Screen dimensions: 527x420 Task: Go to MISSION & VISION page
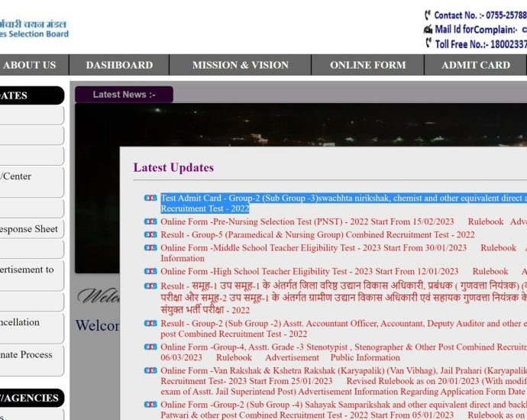tap(240, 65)
